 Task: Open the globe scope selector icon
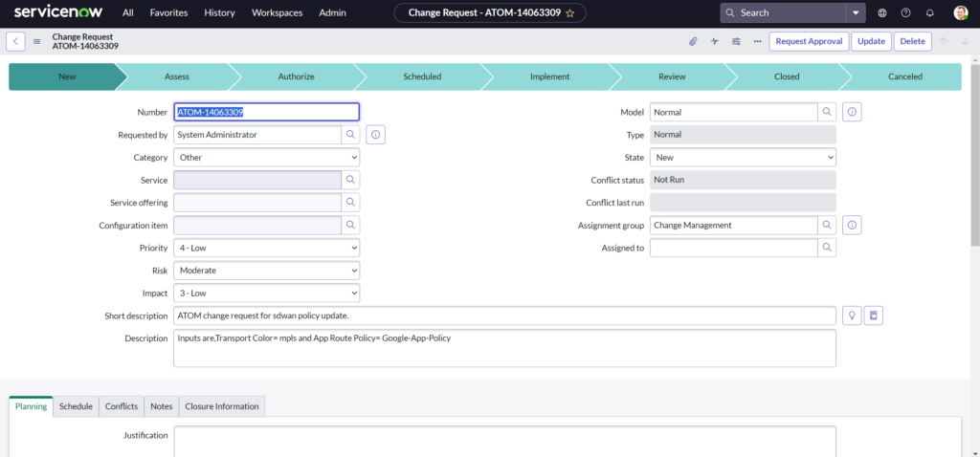[x=882, y=13]
